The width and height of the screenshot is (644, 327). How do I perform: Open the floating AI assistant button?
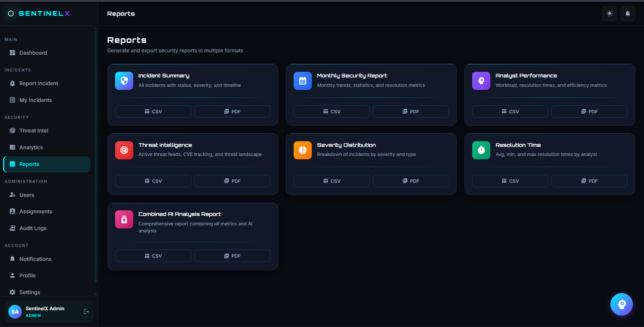622,305
